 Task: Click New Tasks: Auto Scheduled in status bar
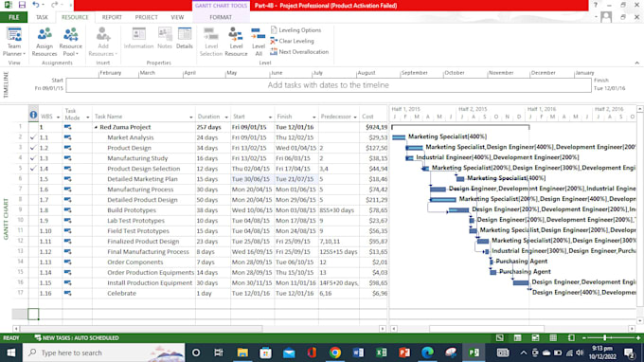(77, 337)
